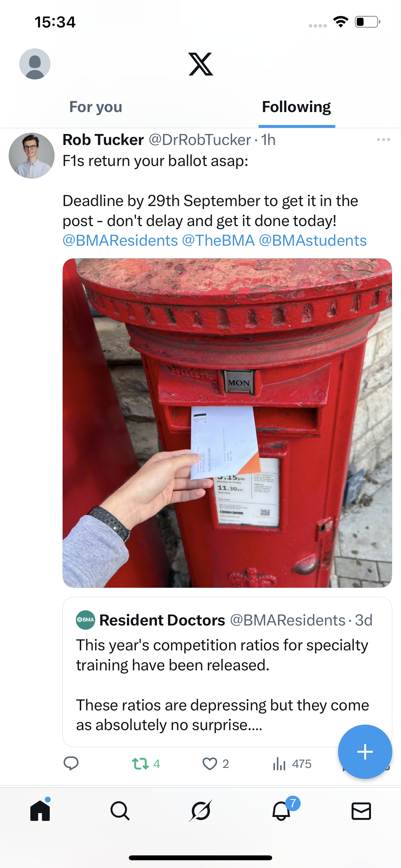This screenshot has height=868, width=401.
Task: View the red postbox photo
Action: 227,423
